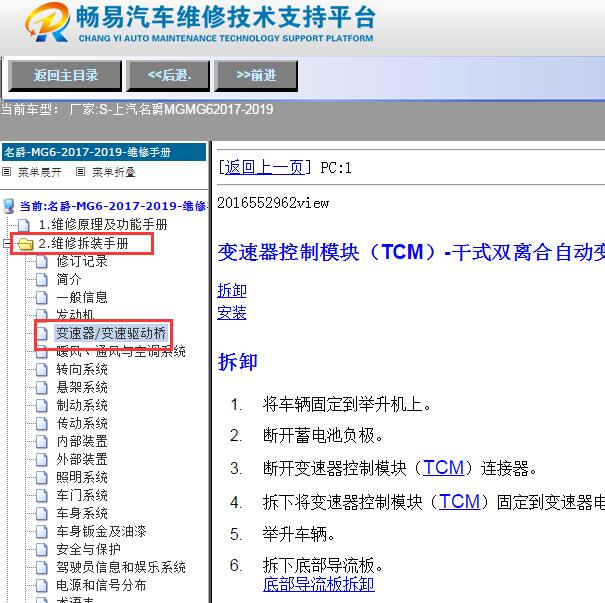
Task: Click page icon next to 驾驶员信息和娱乐系统
Action: coord(42,568)
